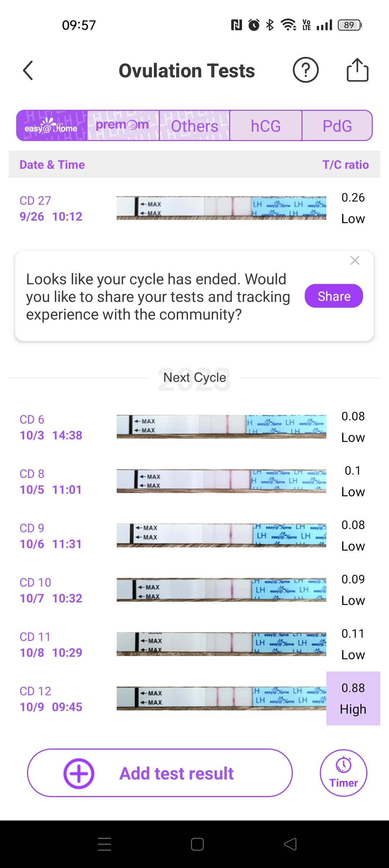
Task: Open the CD 12 test strip photo
Action: coord(221,699)
